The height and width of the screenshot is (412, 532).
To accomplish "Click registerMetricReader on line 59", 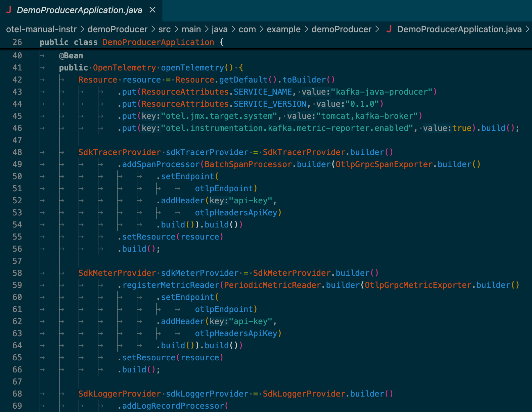I will [x=171, y=285].
